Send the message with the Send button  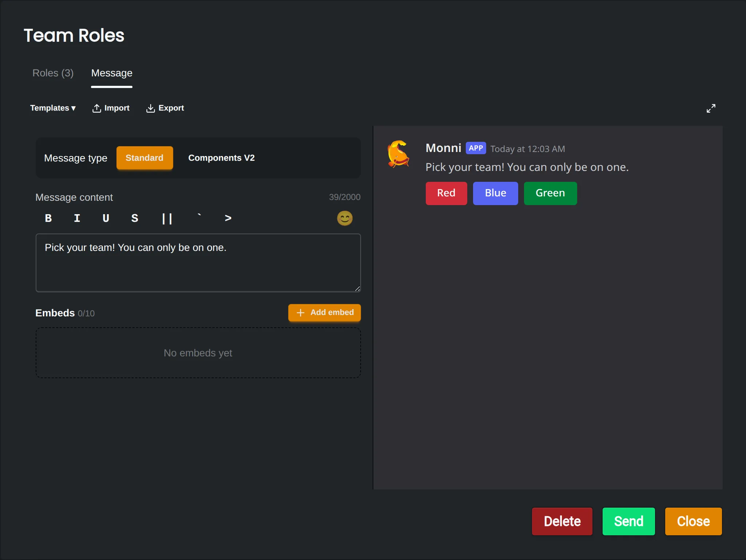click(x=628, y=521)
